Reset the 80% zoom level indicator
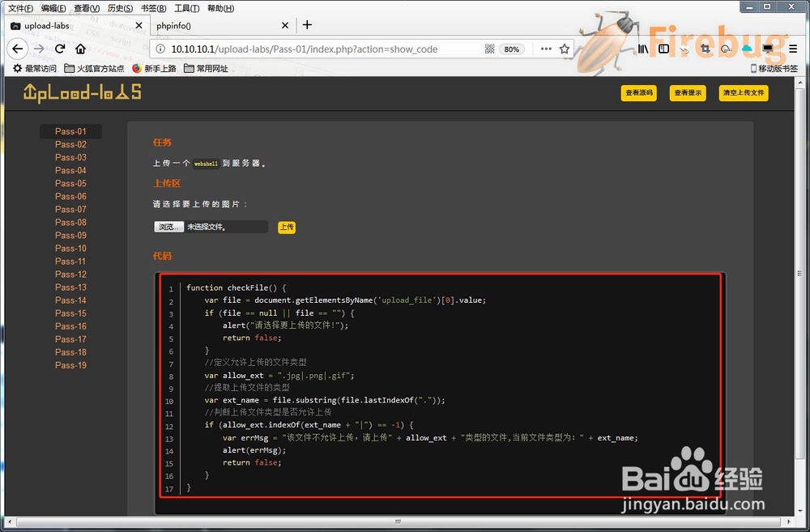 click(x=511, y=49)
